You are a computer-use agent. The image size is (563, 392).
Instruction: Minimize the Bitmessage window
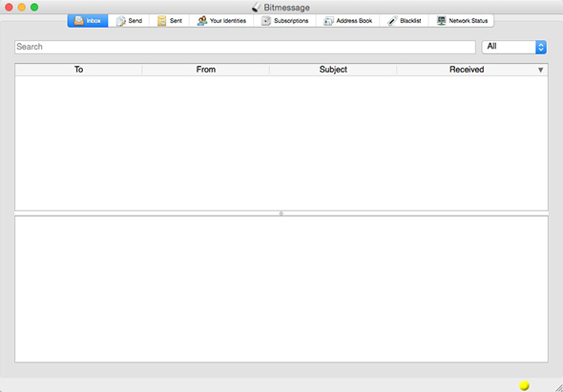pos(22,8)
